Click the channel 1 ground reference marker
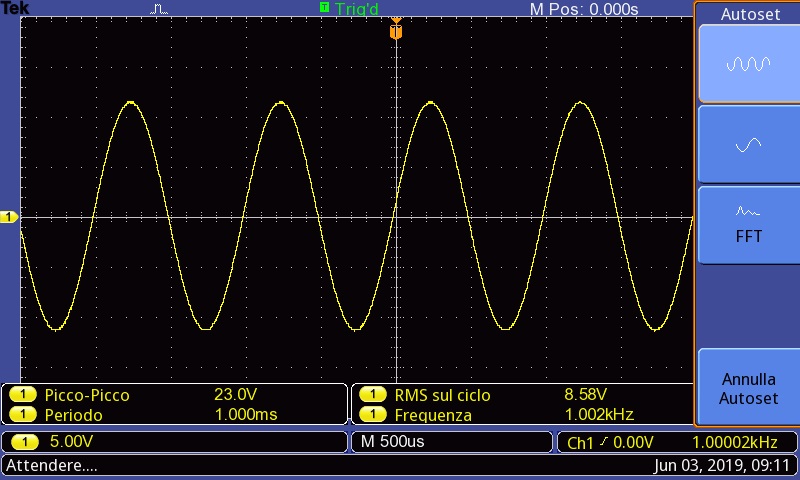Image resolution: width=800 pixels, height=480 pixels. (x=9, y=217)
